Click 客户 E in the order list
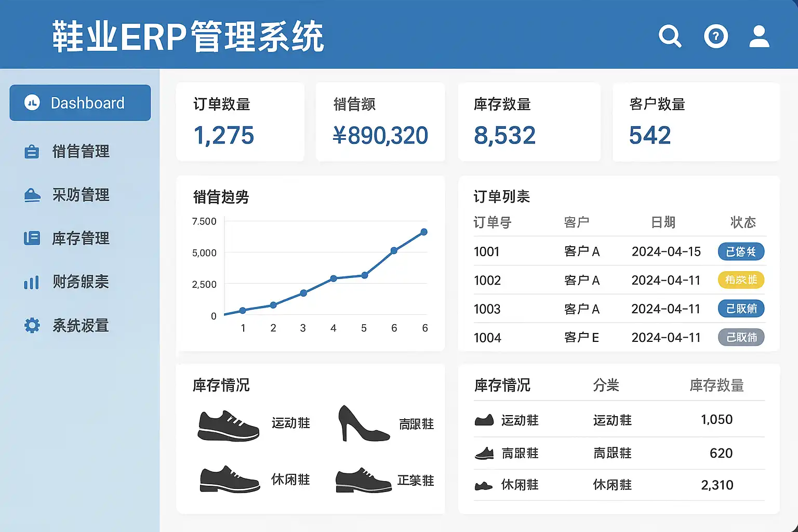Screen dimensions: 798x532 (x=582, y=338)
